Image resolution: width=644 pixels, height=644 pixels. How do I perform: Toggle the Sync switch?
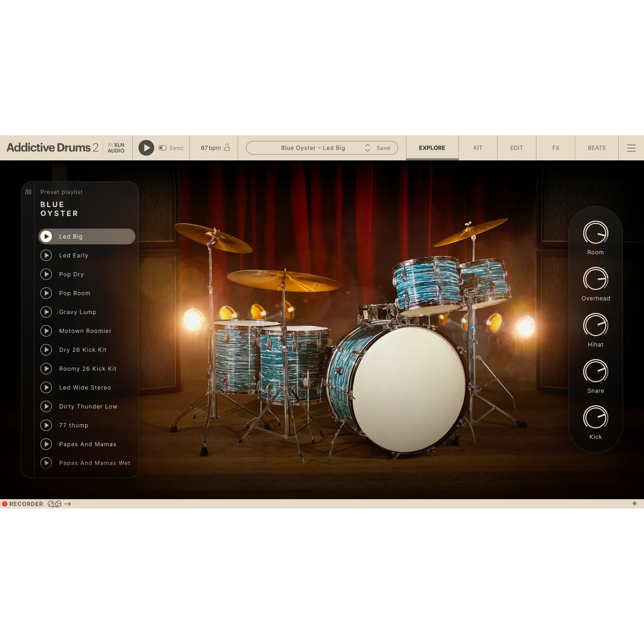163,148
